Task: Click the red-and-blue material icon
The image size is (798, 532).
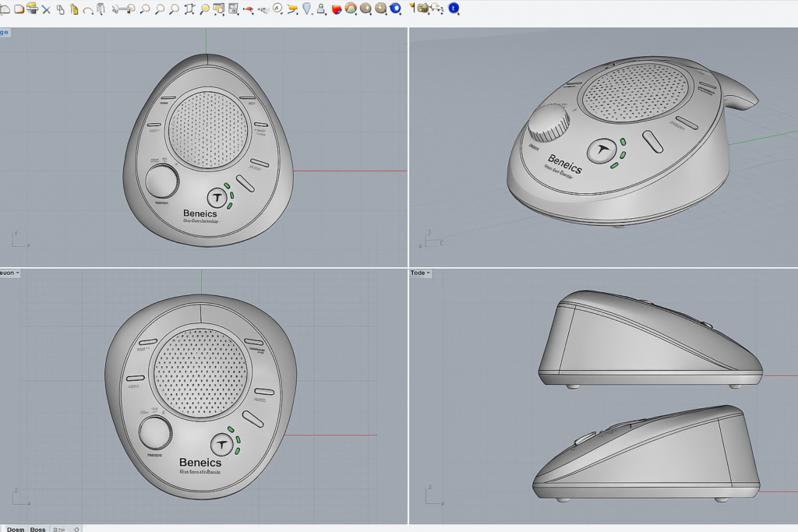Action: click(x=337, y=9)
